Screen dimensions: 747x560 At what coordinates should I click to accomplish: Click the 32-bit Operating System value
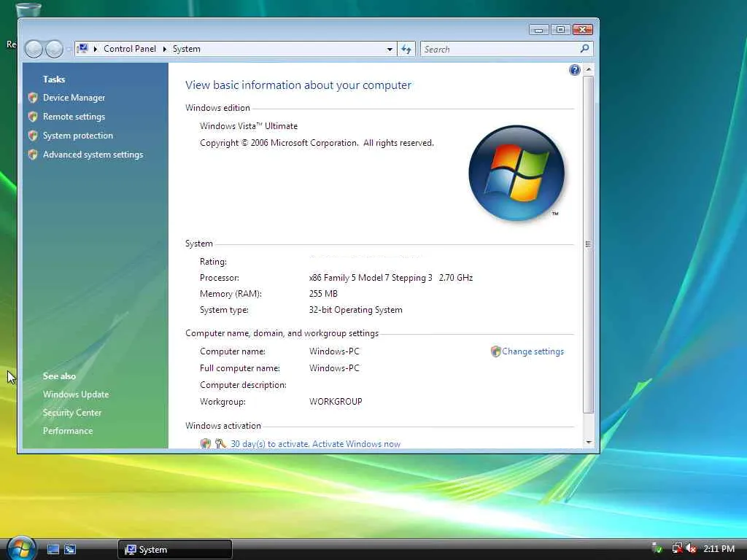[x=355, y=310]
